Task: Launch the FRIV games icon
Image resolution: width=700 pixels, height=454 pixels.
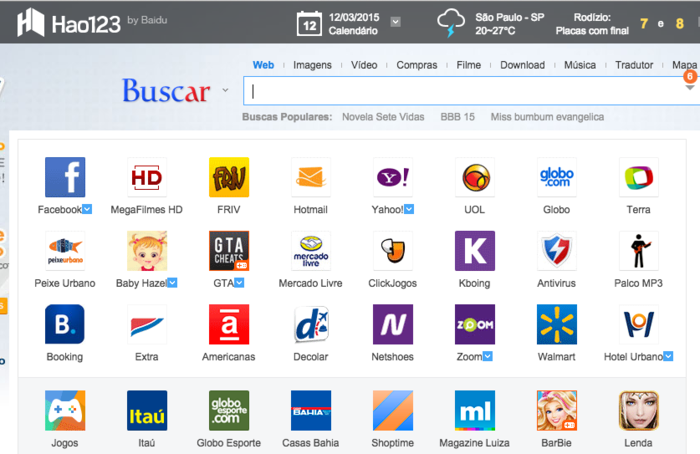Action: pos(229,177)
